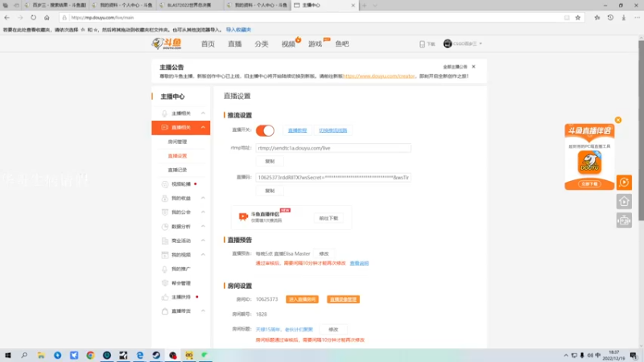Click the 帮会管理 shield icon
The height and width of the screenshot is (362, 644).
pos(165,283)
